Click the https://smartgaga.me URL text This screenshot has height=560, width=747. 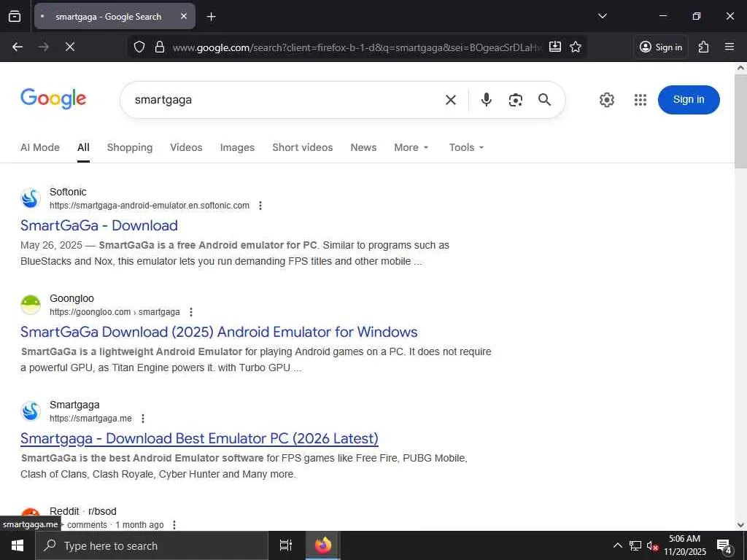tap(90, 418)
